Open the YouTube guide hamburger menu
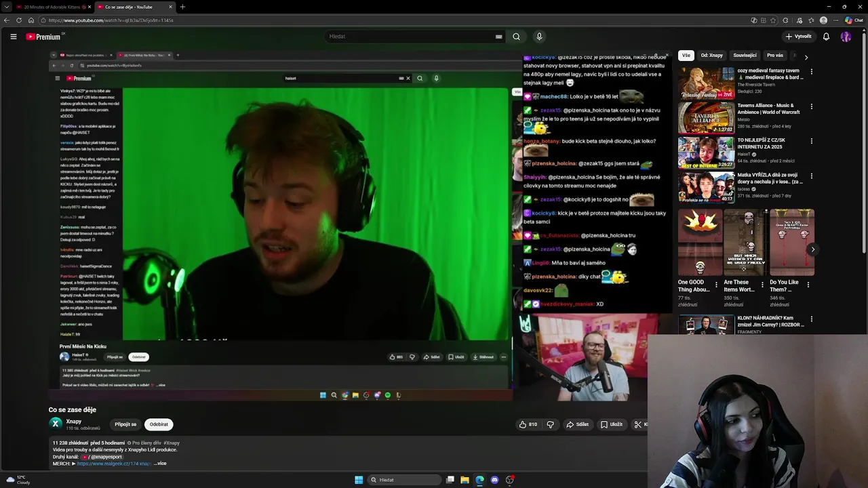The height and width of the screenshot is (488, 868). (x=13, y=37)
